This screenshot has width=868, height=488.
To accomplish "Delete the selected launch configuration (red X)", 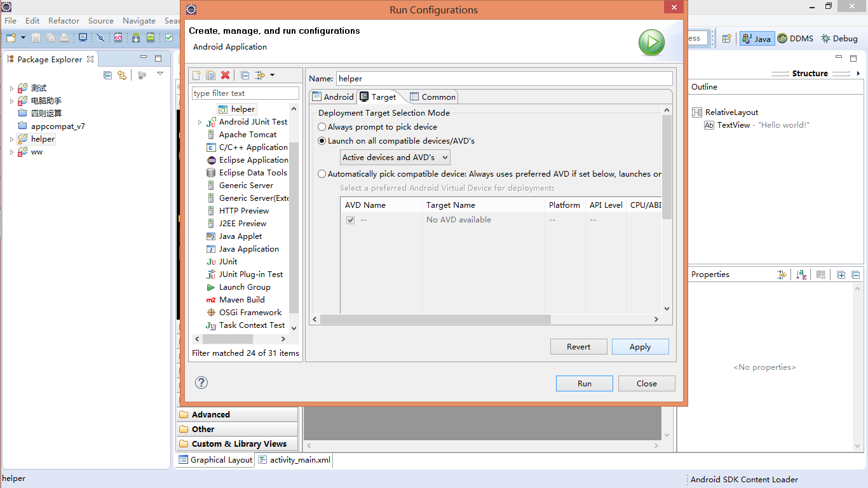I will point(225,76).
